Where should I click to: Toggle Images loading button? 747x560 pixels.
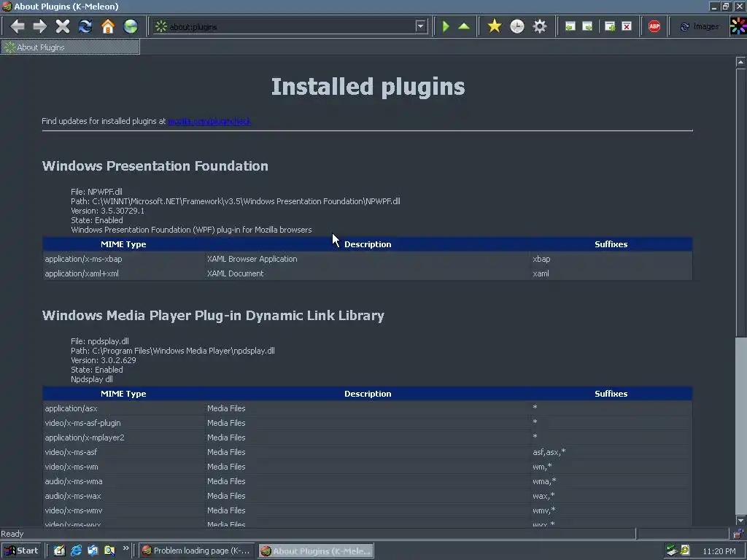coord(700,27)
